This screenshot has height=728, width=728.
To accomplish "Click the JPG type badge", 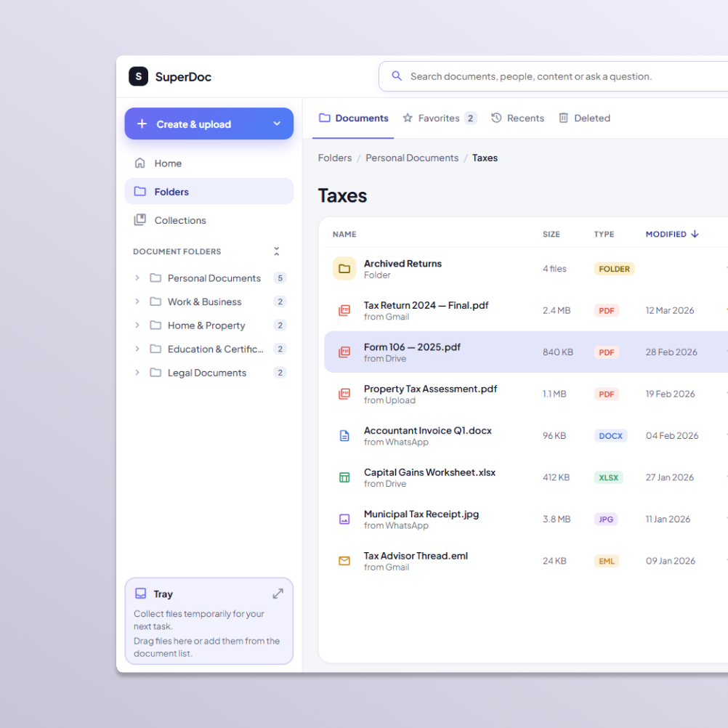I will pos(606,519).
